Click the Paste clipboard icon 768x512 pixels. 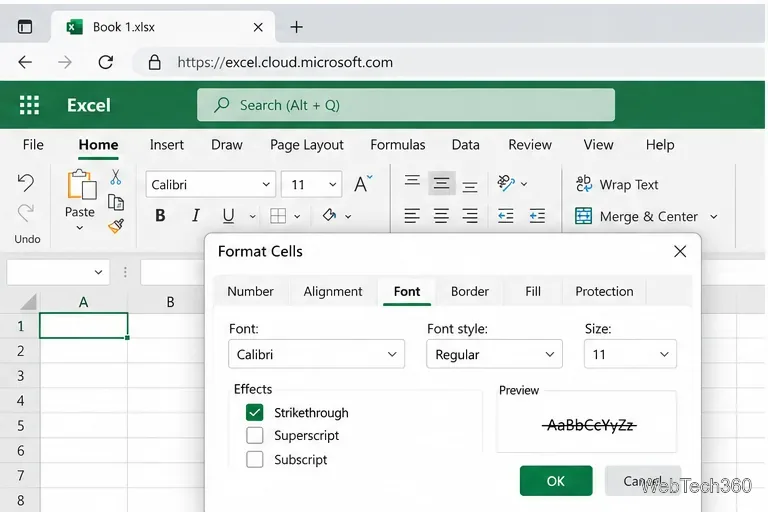click(81, 185)
